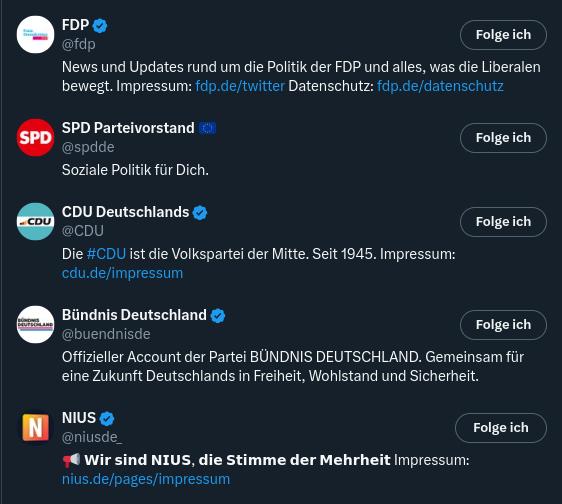Click Bündnis Deutschland's verified badge
The width and height of the screenshot is (562, 504).
(x=218, y=316)
